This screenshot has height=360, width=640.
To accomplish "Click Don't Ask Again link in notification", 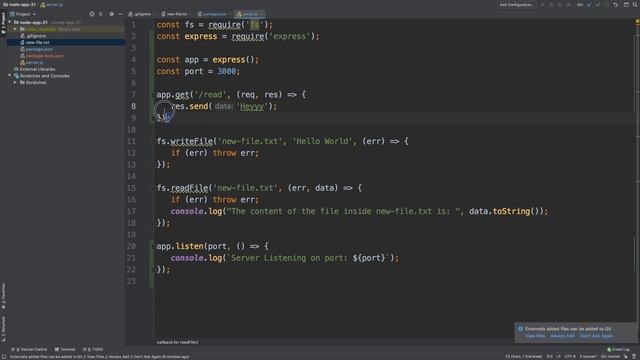I will pyautogui.click(x=596, y=336).
